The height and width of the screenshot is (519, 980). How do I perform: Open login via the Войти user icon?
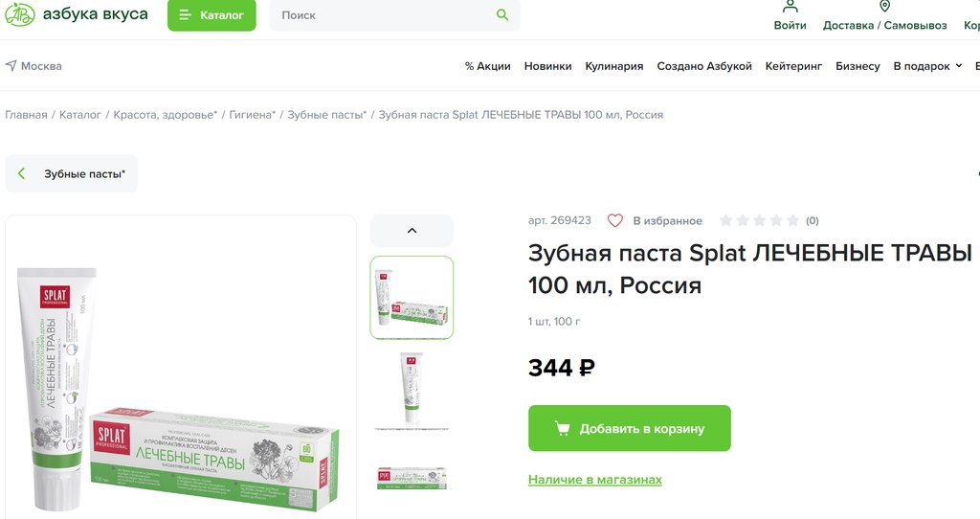pyautogui.click(x=790, y=7)
